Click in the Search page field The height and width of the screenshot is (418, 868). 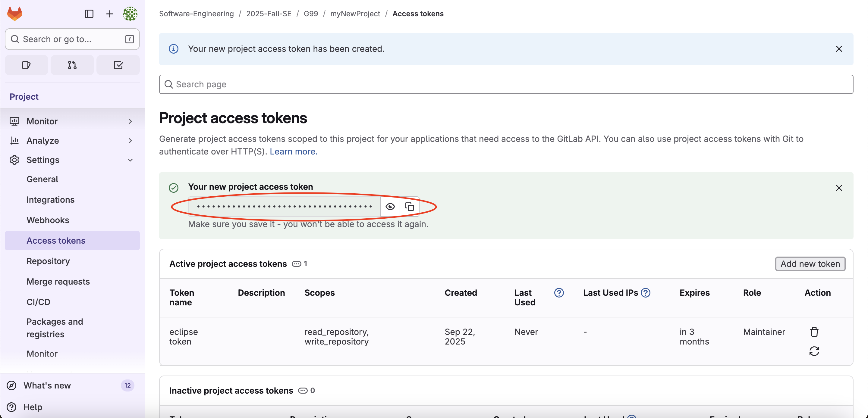(505, 84)
